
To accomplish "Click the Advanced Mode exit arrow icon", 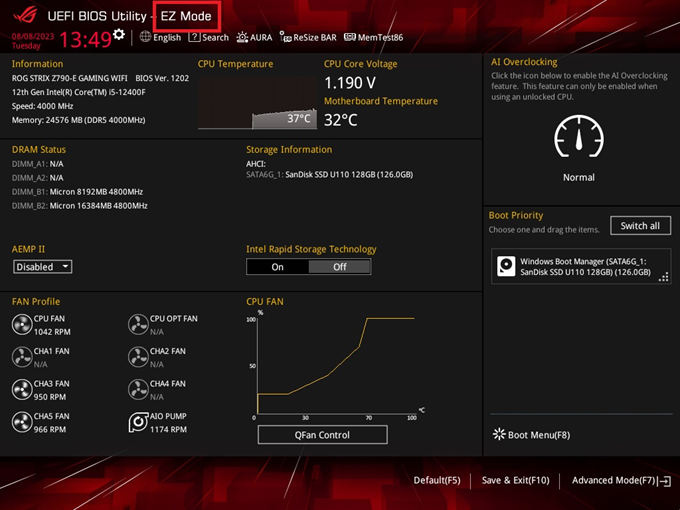I will [664, 481].
